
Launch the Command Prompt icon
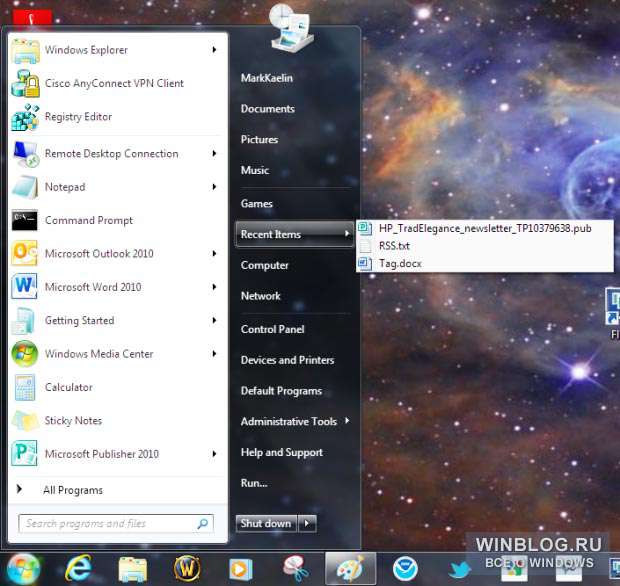click(x=25, y=220)
